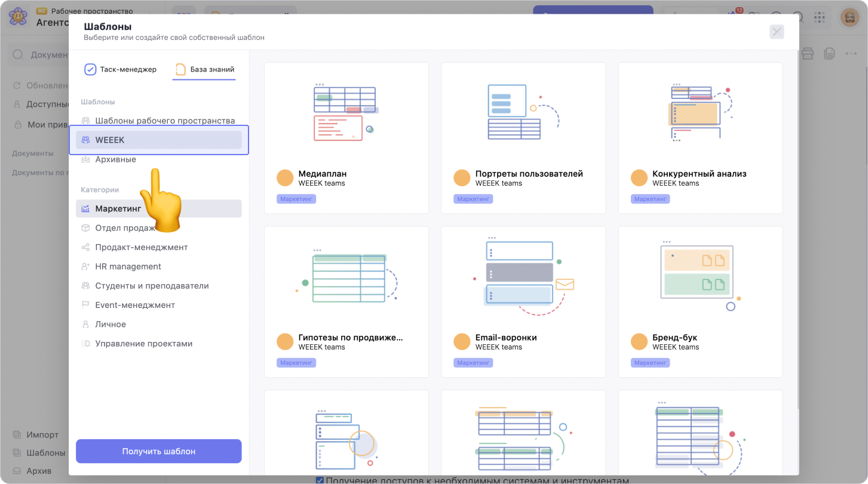
Task: Click the orange avatar on Медиаплан card
Action: coord(285,178)
